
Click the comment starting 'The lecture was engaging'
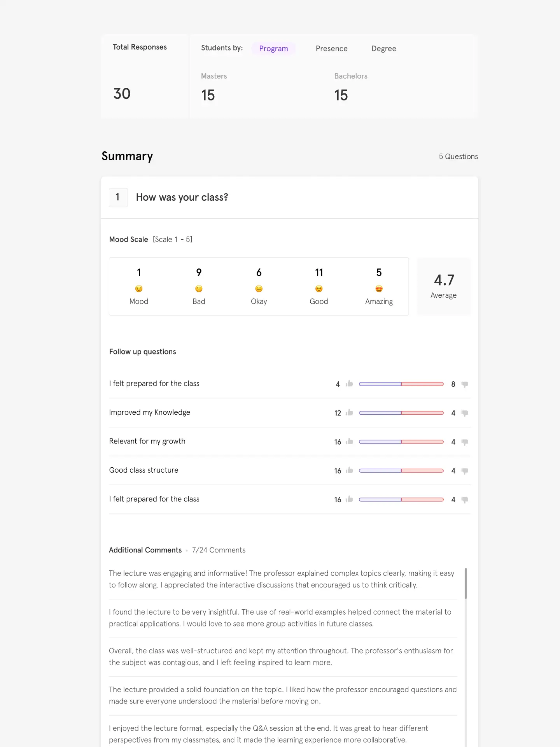pyautogui.click(x=282, y=579)
